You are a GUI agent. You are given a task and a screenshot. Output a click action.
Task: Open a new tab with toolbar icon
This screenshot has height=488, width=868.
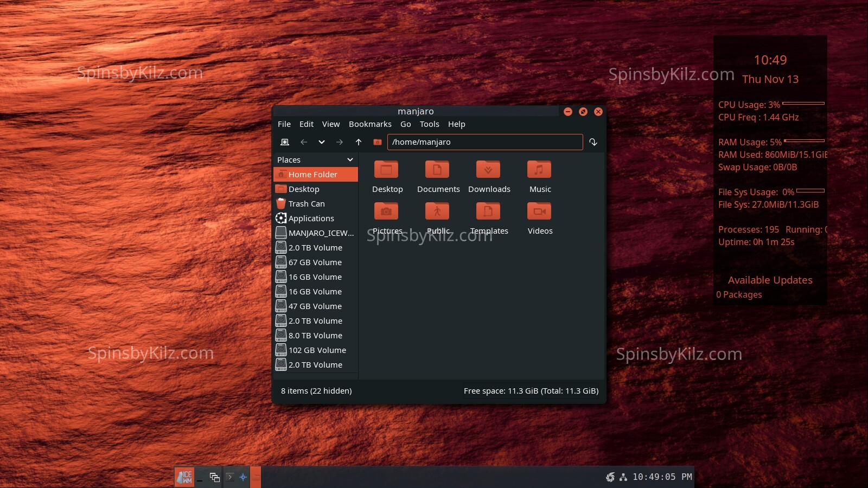[284, 142]
